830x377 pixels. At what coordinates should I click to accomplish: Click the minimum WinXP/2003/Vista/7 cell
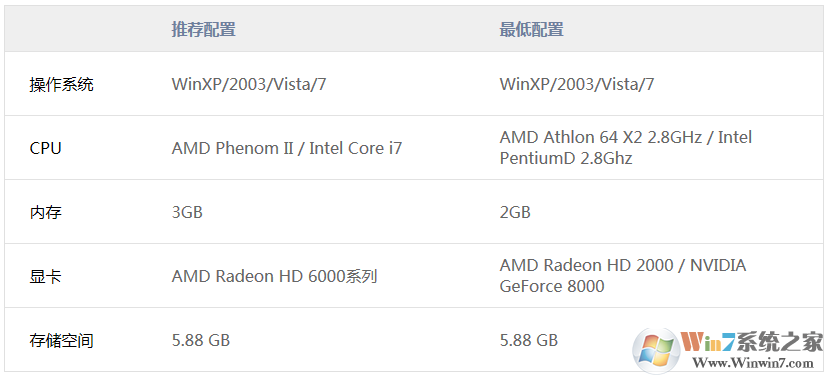click(577, 84)
